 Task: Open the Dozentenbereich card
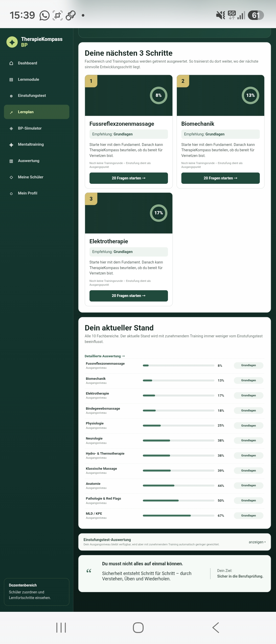[37, 592]
